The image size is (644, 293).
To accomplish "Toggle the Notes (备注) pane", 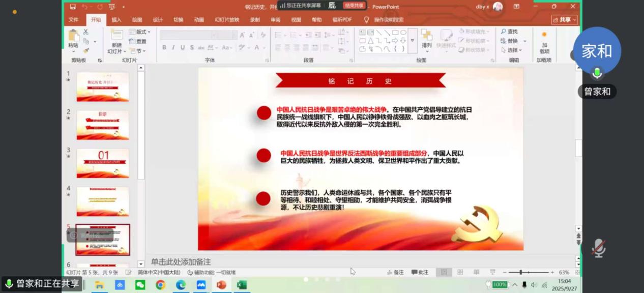I will 395,272.
